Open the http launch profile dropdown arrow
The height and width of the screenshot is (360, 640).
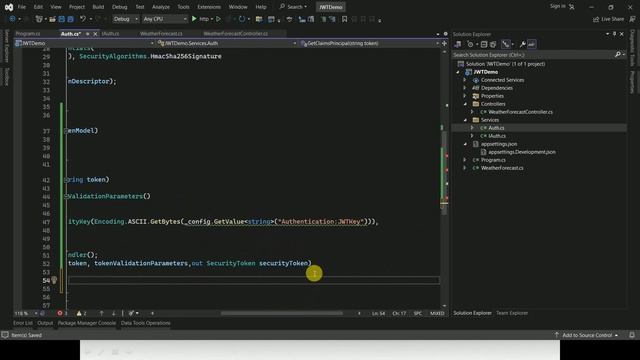pyautogui.click(x=212, y=19)
